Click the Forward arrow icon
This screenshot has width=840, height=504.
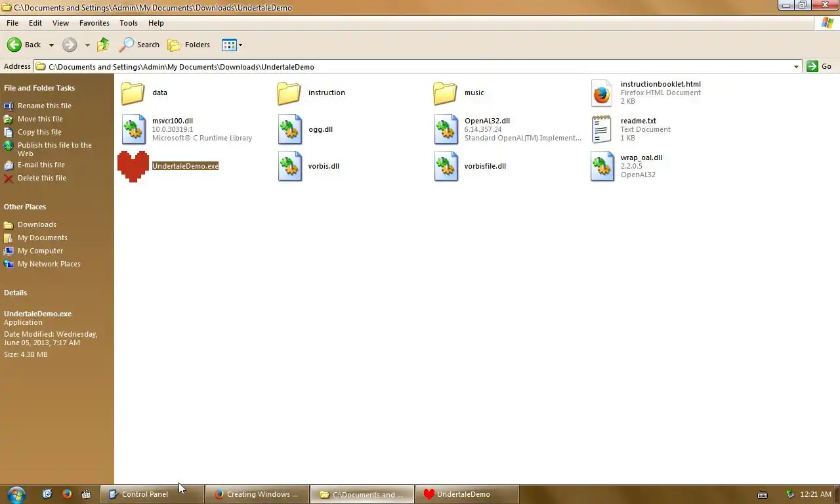70,45
